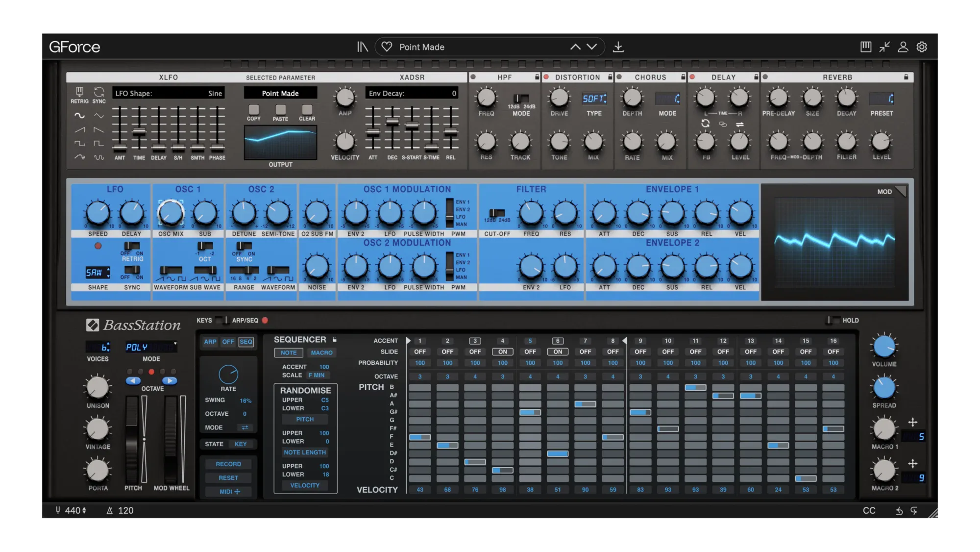Click the delay time link icon
This screenshot has height=552, width=980.
click(723, 124)
